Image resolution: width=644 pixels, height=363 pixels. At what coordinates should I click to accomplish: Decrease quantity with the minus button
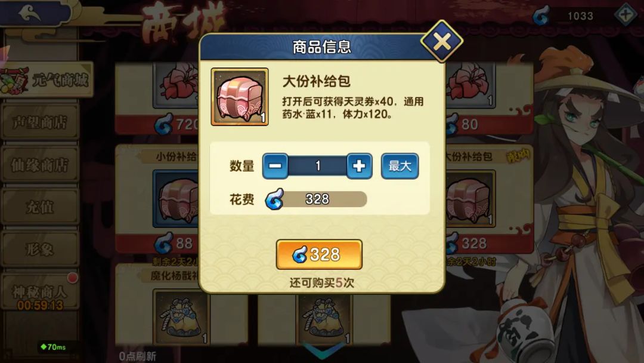click(x=275, y=166)
